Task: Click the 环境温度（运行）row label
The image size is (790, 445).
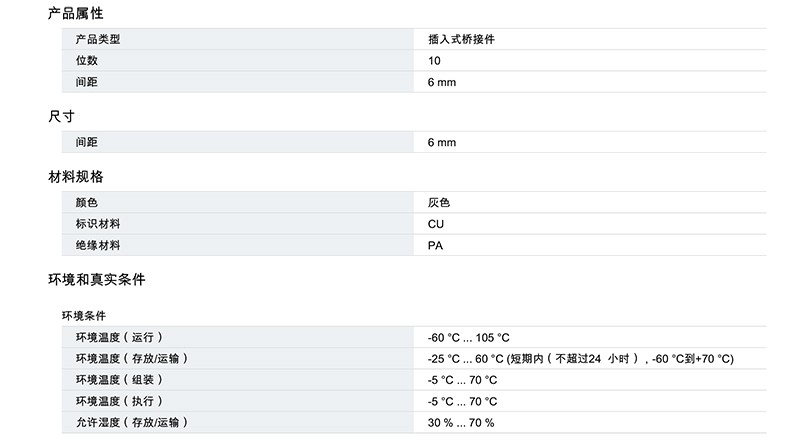Action: (x=119, y=338)
